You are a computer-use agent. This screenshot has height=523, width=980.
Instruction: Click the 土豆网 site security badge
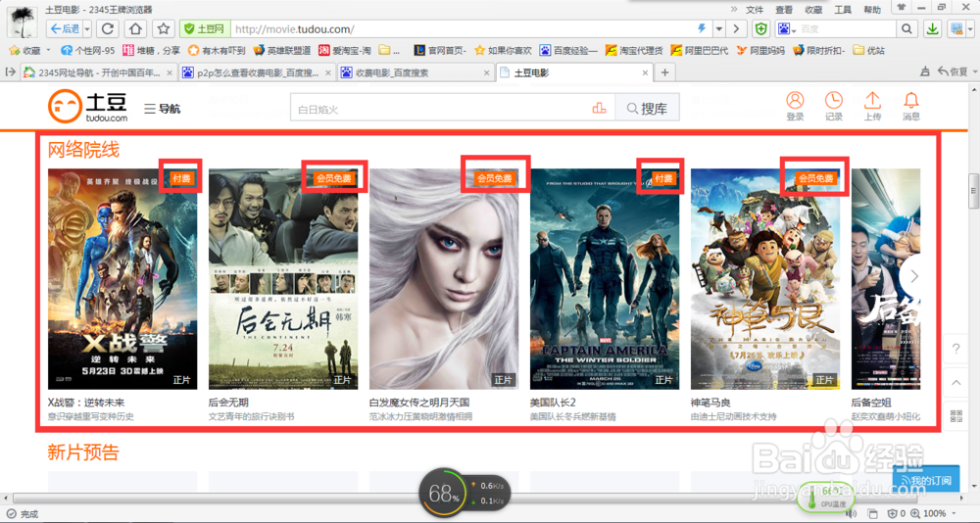point(205,28)
